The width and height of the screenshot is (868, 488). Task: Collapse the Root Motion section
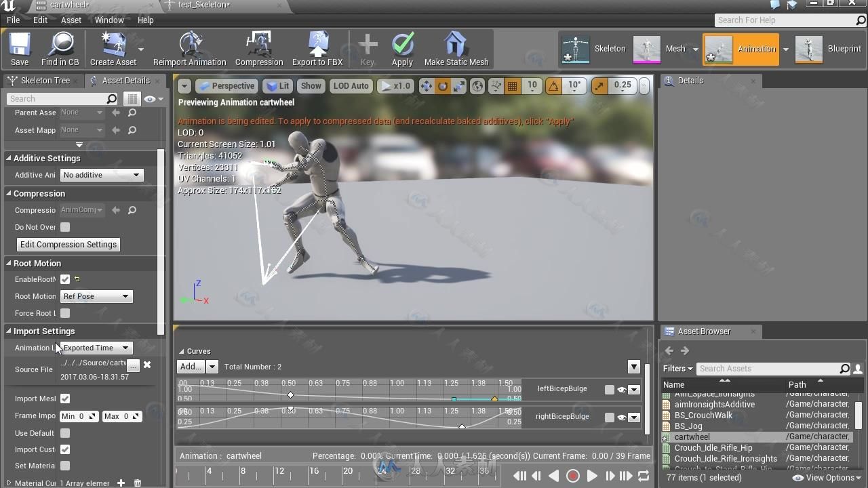[9, 263]
